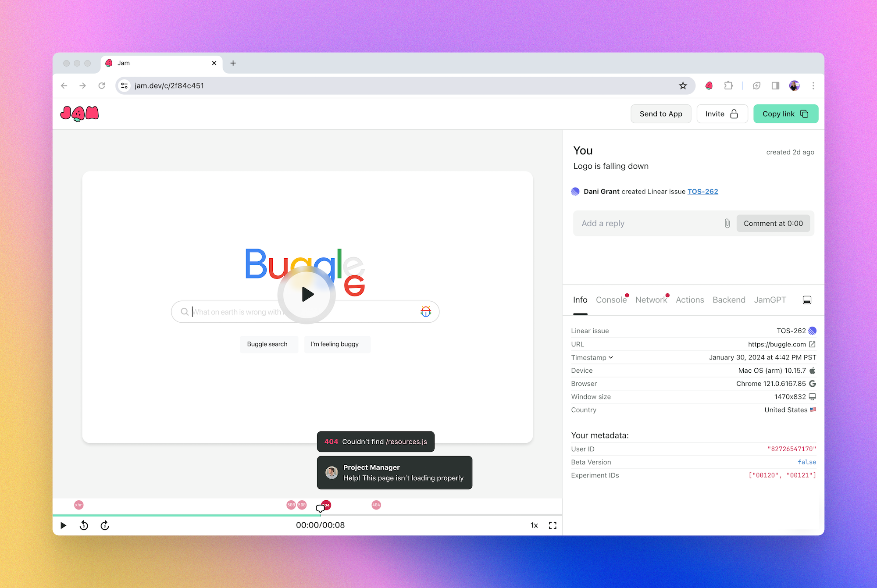Viewport: 877px width, 588px height.
Task: Open the TOS-262 Linear issue link
Action: tap(702, 192)
